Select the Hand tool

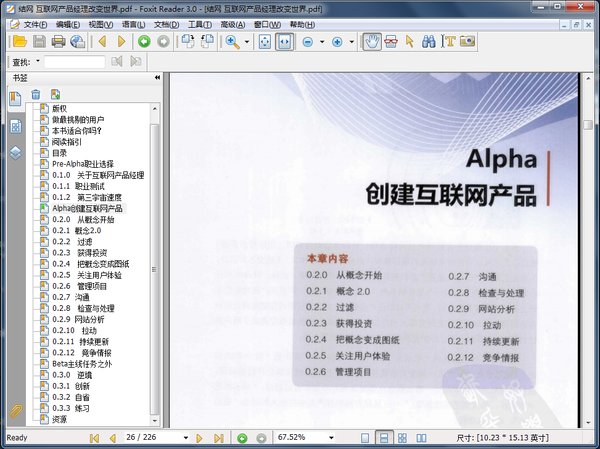pyautogui.click(x=371, y=41)
